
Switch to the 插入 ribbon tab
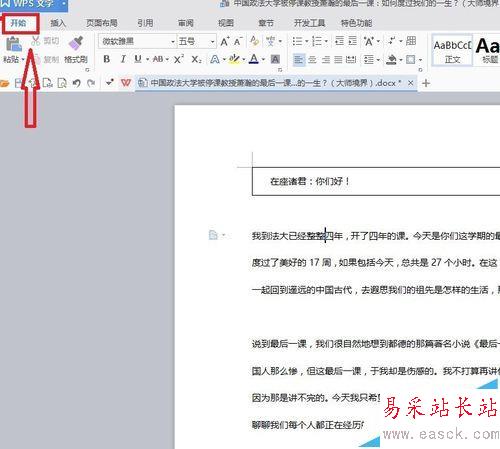coord(58,23)
